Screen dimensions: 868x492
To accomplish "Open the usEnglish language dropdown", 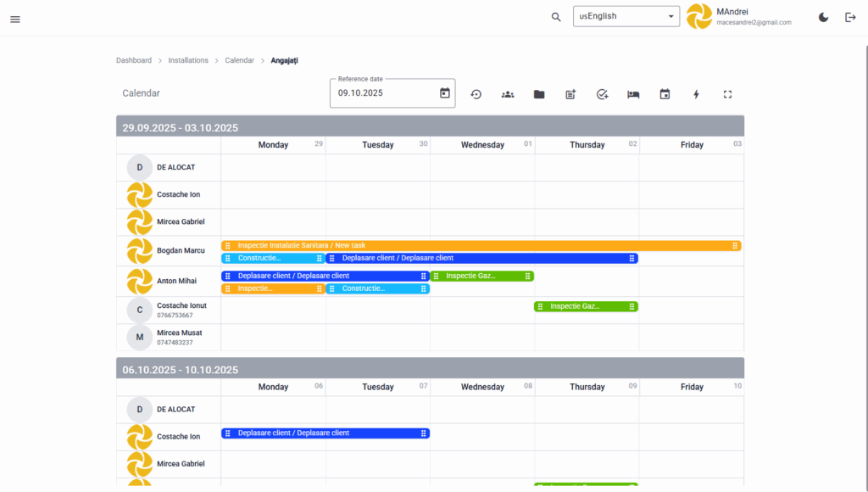I will click(626, 16).
